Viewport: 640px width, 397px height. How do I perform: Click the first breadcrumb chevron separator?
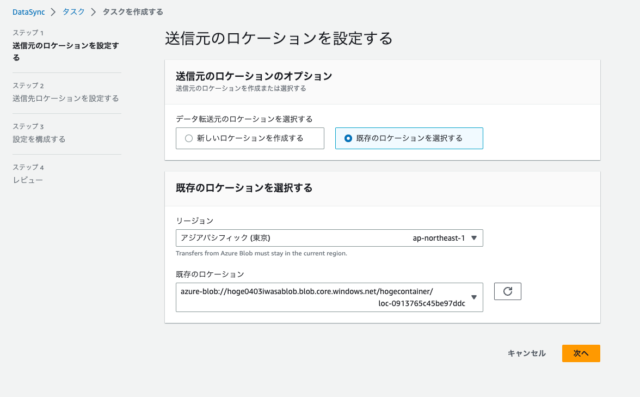click(53, 12)
